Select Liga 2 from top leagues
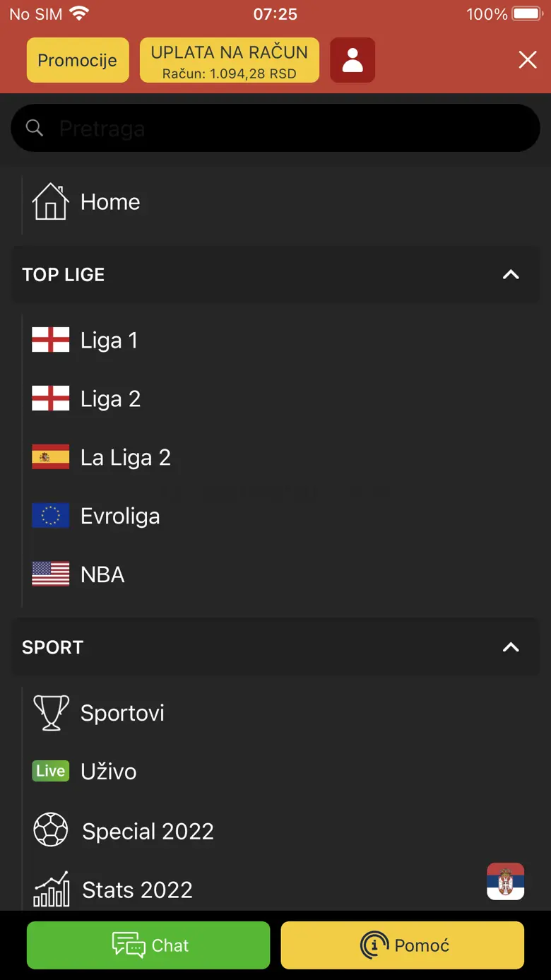This screenshot has height=980, width=551. (110, 399)
